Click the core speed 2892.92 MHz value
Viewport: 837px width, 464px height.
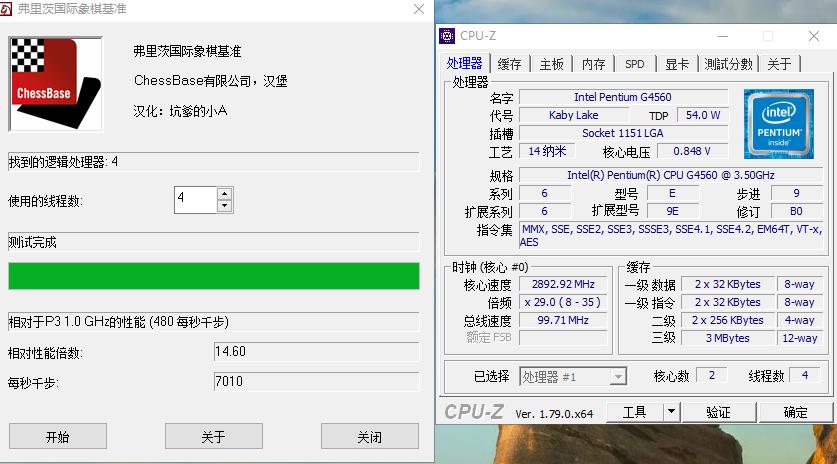pyautogui.click(x=563, y=285)
